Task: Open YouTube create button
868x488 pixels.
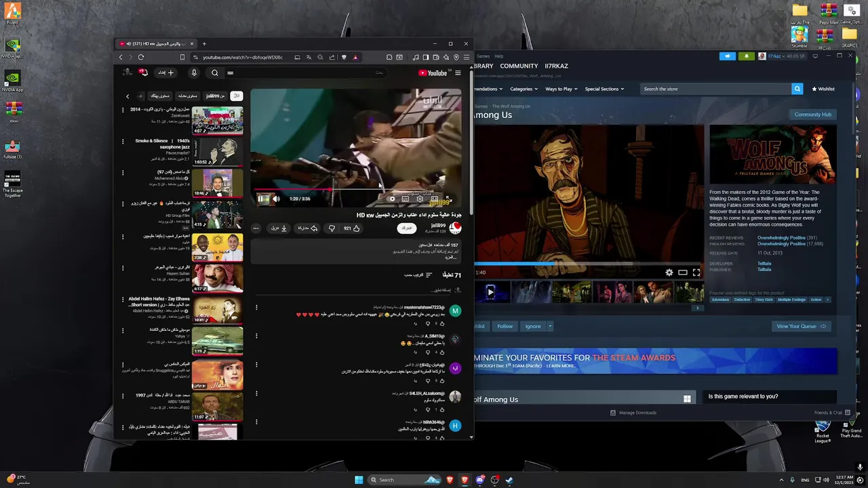Action: click(166, 73)
